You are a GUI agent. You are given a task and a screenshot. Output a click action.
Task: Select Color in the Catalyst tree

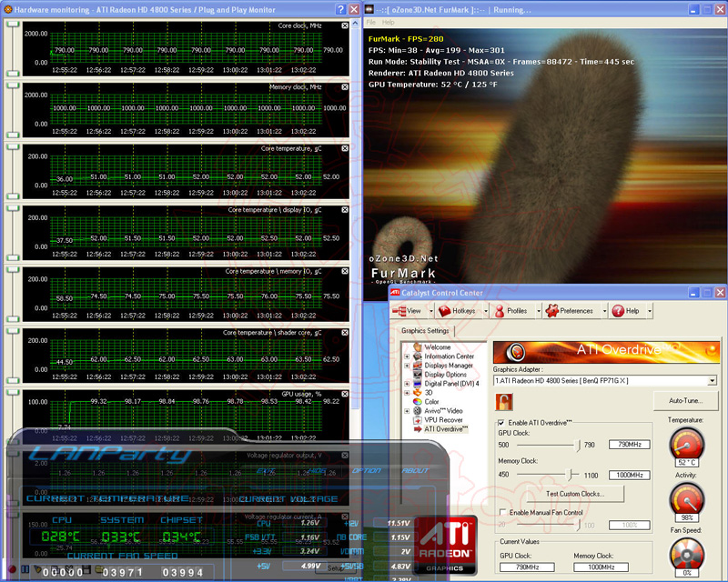tap(431, 402)
